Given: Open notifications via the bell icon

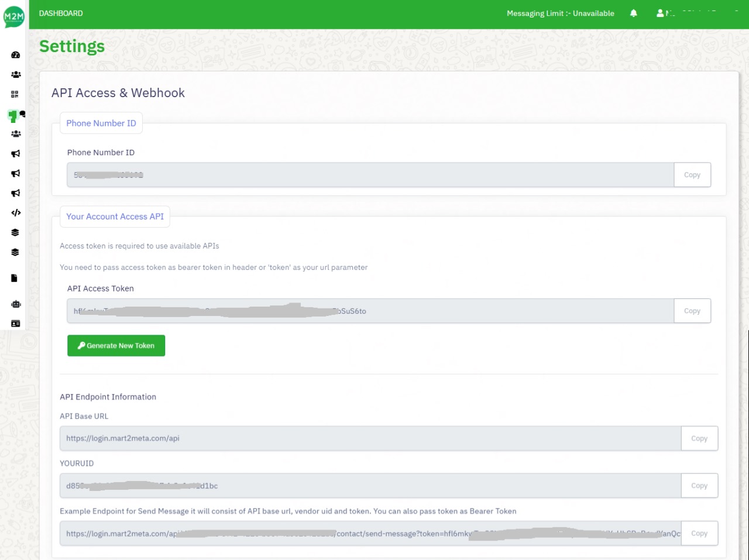Looking at the screenshot, I should [633, 13].
